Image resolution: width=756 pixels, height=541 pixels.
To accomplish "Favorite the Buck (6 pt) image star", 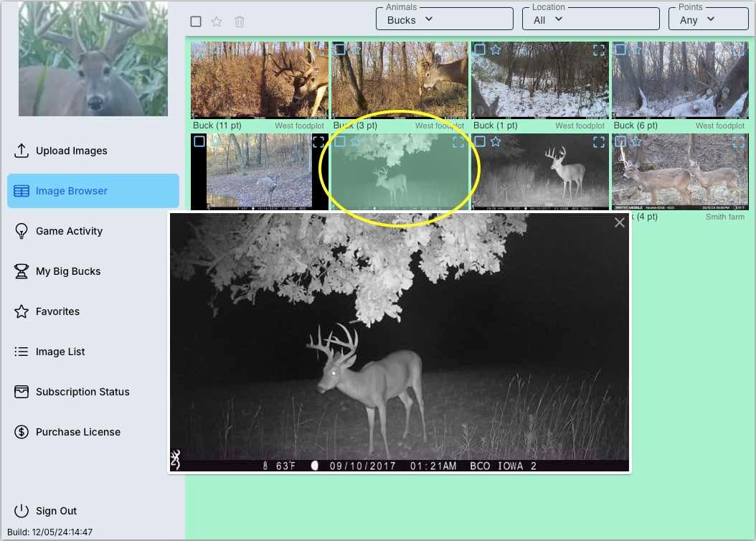I will point(636,50).
